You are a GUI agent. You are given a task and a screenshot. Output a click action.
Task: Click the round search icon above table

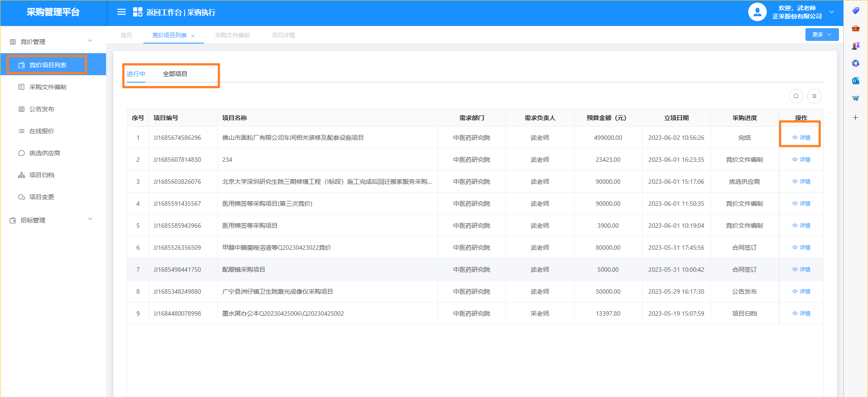click(796, 96)
